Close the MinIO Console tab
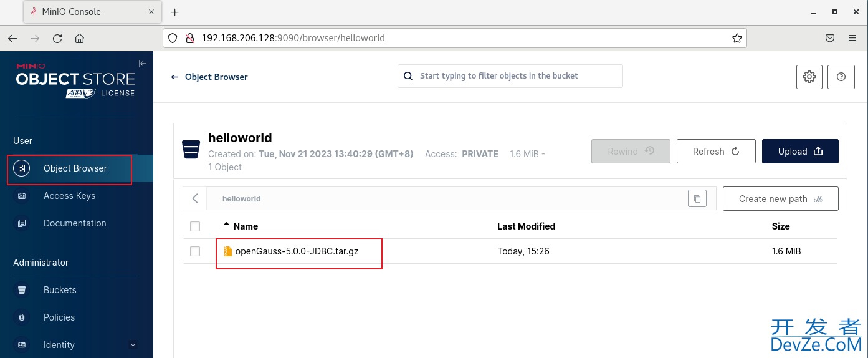The width and height of the screenshot is (868, 358). [151, 12]
